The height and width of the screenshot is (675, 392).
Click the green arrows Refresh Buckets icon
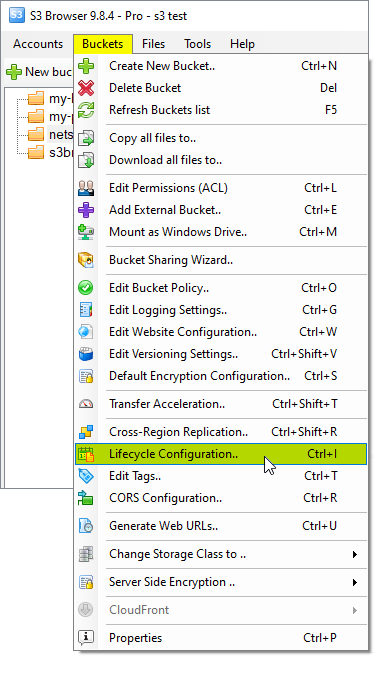(86, 110)
